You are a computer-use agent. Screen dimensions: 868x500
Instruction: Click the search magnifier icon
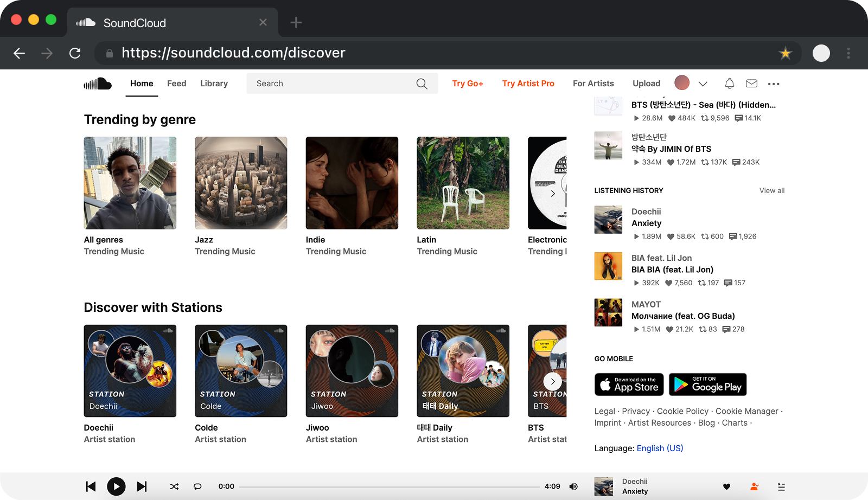(422, 84)
